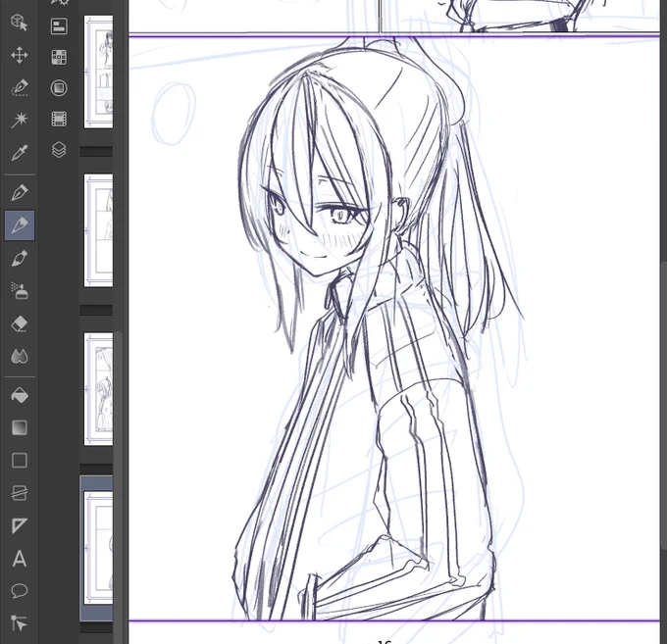Select the Eraser tool
This screenshot has height=644, width=667.
[20, 323]
